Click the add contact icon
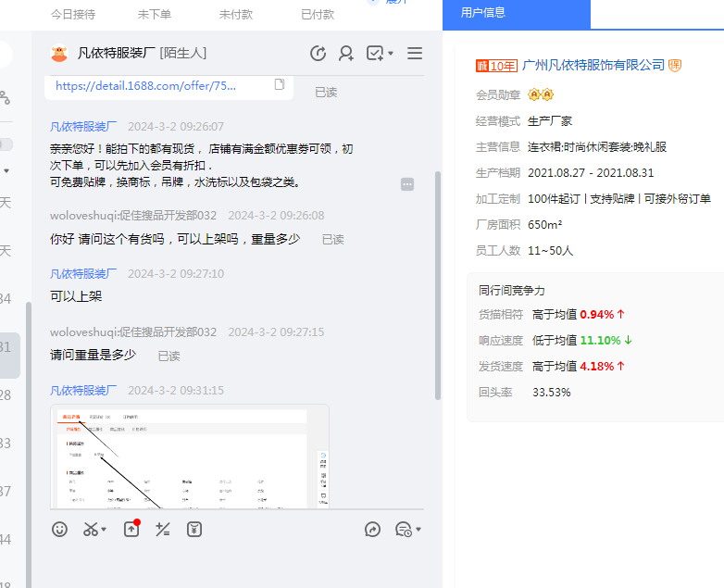 pos(346,54)
